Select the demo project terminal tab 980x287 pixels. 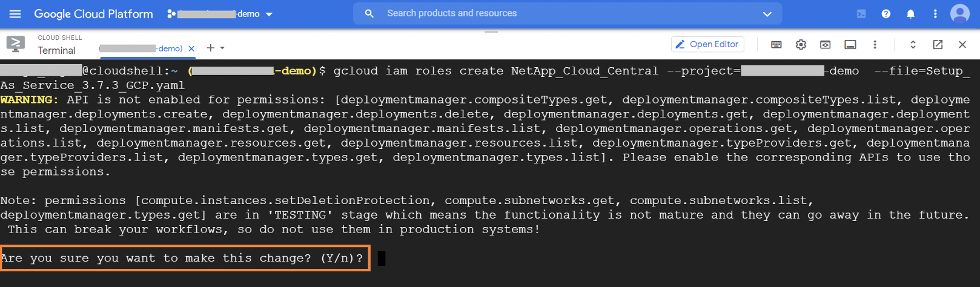point(141,48)
